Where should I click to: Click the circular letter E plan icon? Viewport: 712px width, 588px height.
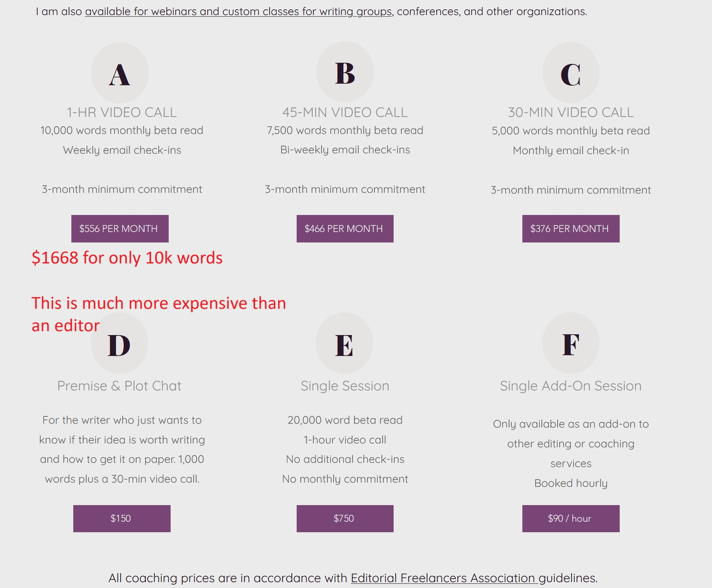(x=344, y=344)
